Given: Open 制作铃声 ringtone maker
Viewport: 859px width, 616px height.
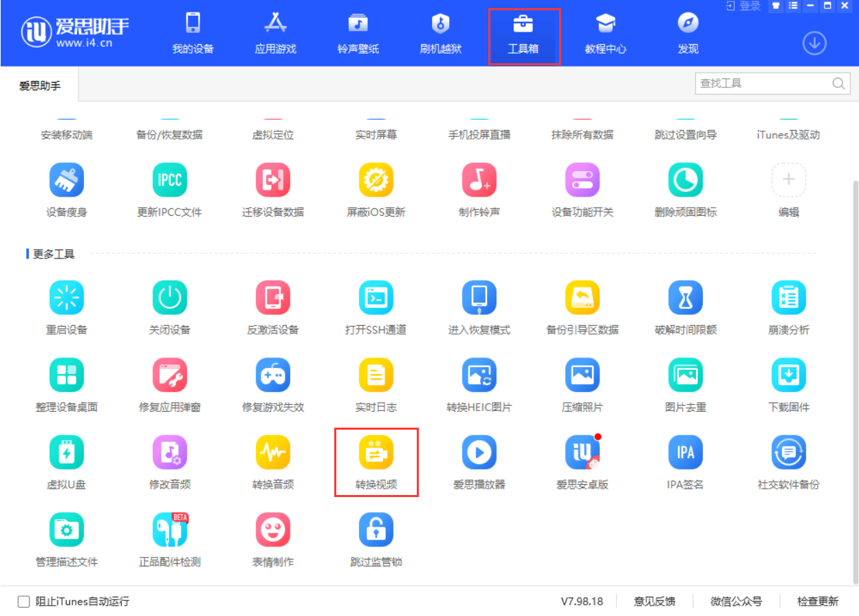Looking at the screenshot, I should 479,180.
